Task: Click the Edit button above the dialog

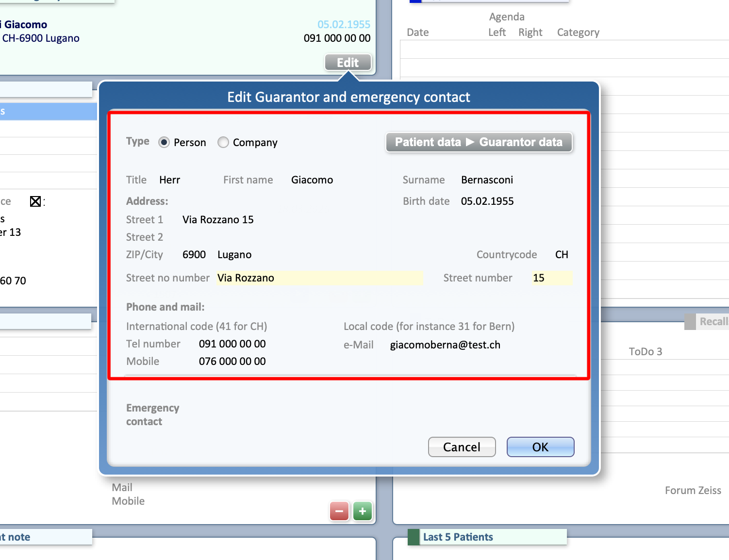Action: pyautogui.click(x=348, y=63)
